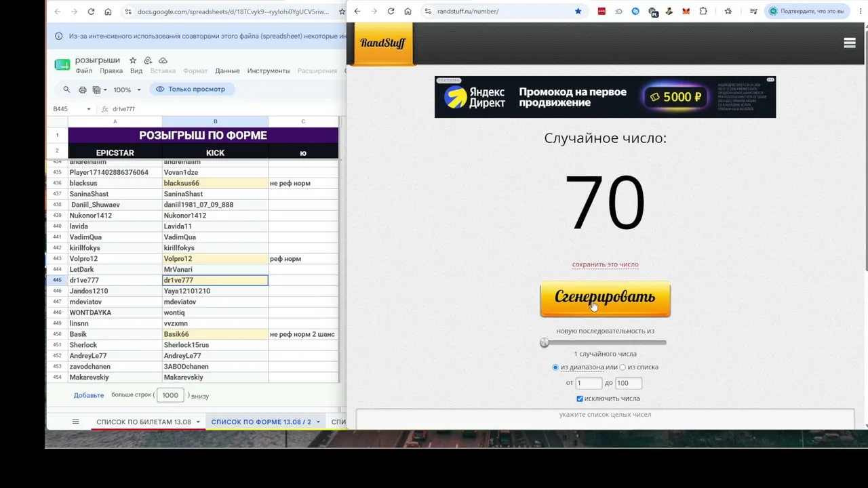Image resolution: width=868 pixels, height=488 pixels.
Task: Select из диапазона radio button
Action: click(x=555, y=367)
